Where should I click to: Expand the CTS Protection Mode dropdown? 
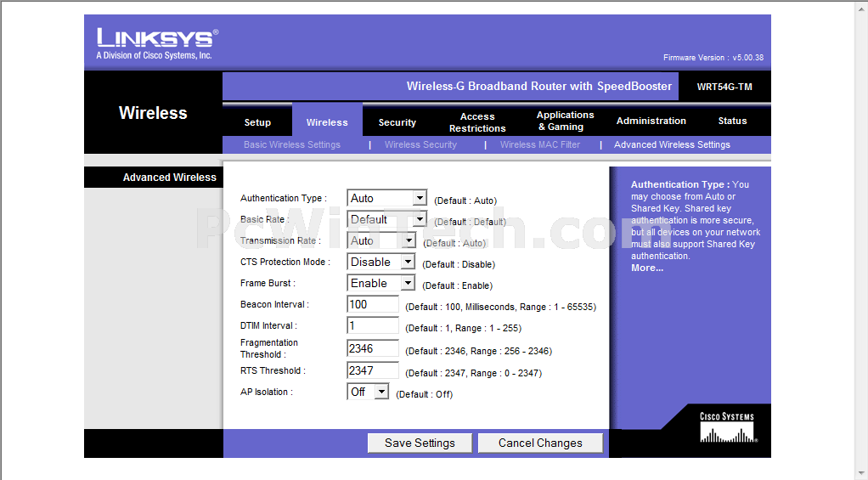coord(380,262)
